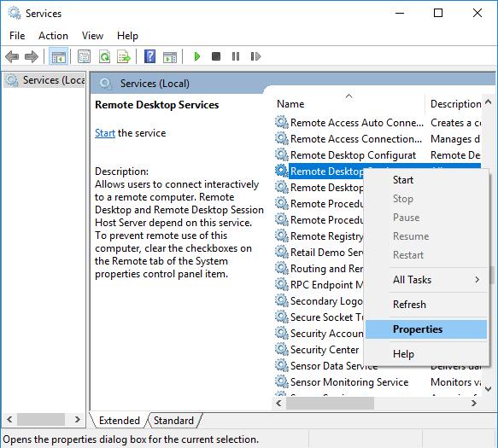Viewport: 498px width, 448px height.
Task: Sort by the Name column header
Action: [349, 104]
